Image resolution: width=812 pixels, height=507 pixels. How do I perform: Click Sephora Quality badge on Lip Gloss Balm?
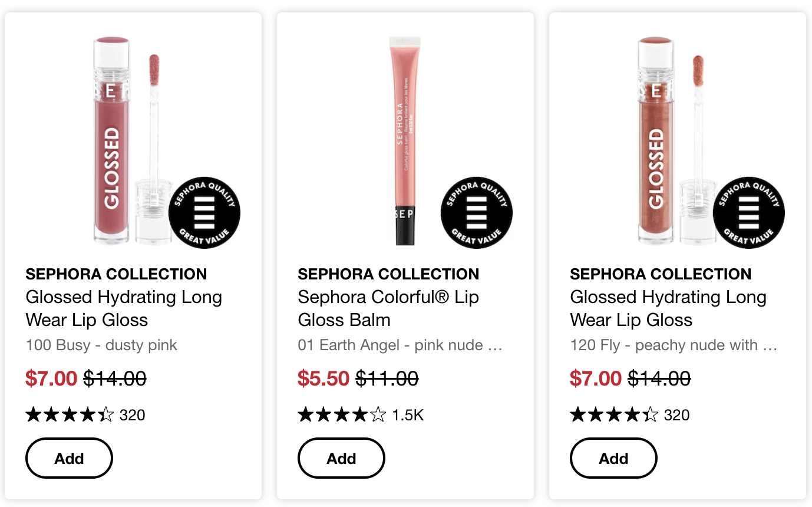(477, 213)
